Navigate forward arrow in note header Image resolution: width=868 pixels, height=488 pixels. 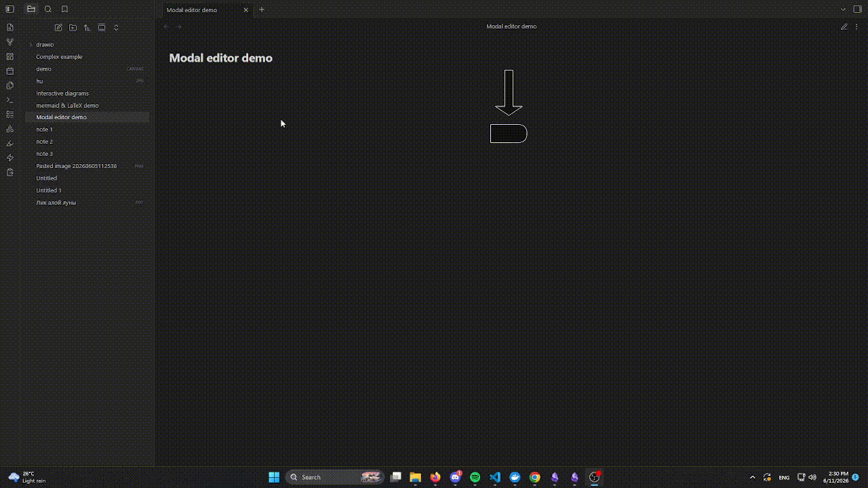click(179, 26)
